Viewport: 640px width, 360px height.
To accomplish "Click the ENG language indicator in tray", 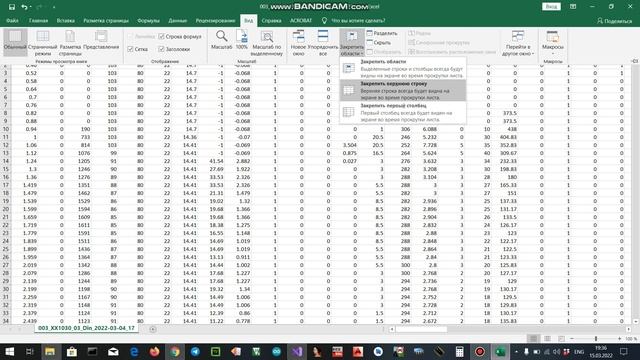I will [x=579, y=351].
